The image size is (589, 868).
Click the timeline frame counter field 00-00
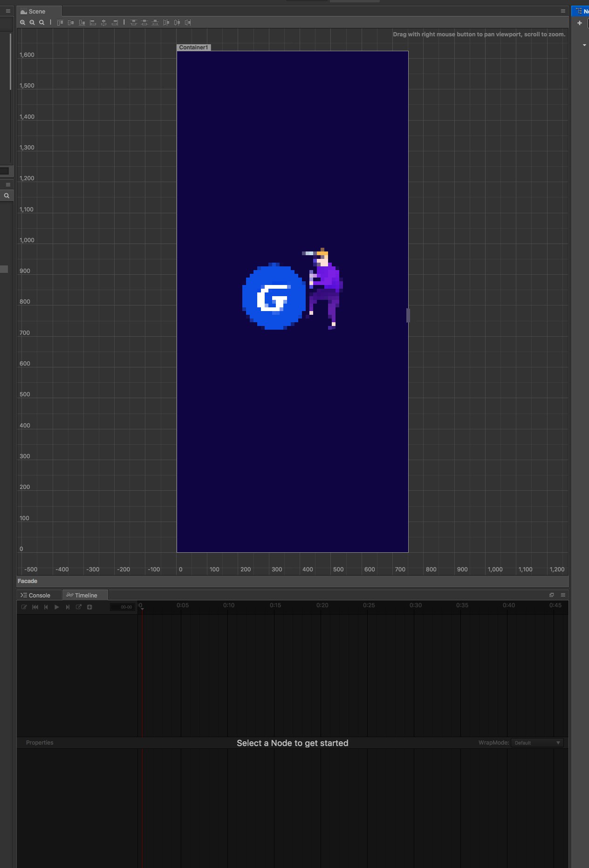point(123,607)
